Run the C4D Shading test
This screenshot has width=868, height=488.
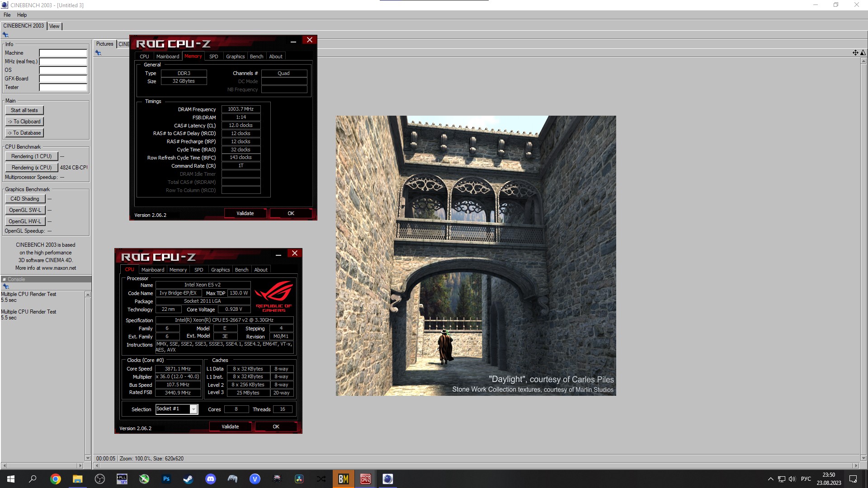tap(25, 199)
